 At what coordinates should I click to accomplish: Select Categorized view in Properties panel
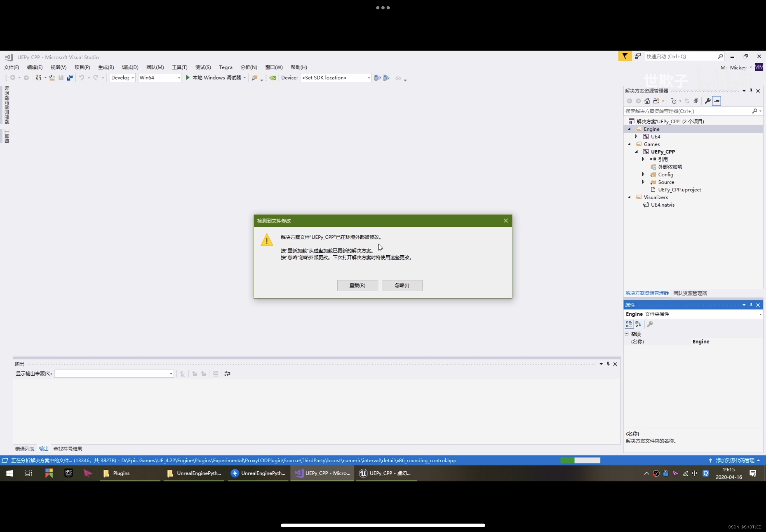point(629,324)
